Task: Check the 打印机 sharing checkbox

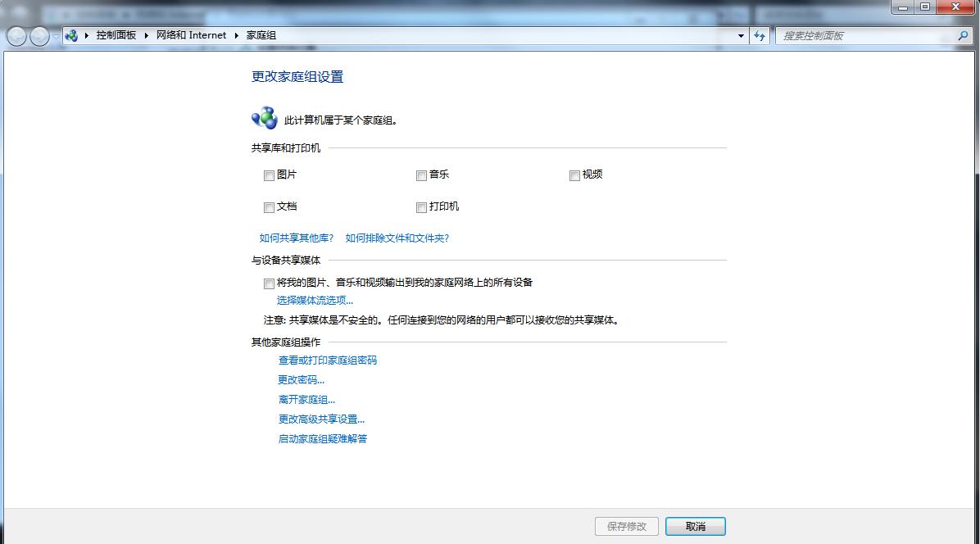Action: point(421,207)
